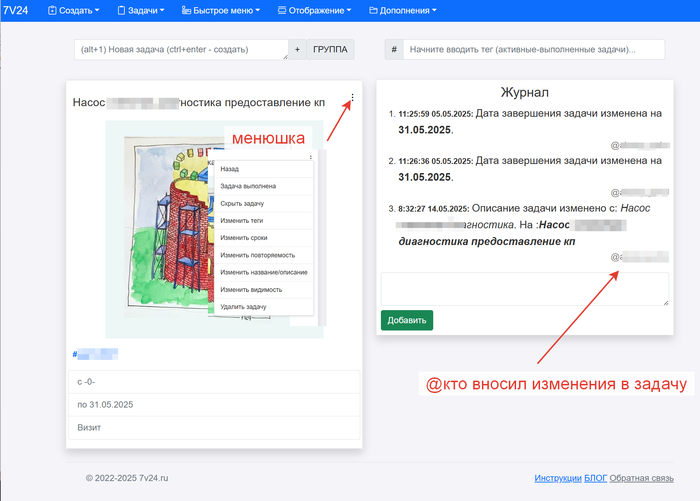Click the plus button beside new task field
Screen dimensions: 700x501
click(297, 49)
